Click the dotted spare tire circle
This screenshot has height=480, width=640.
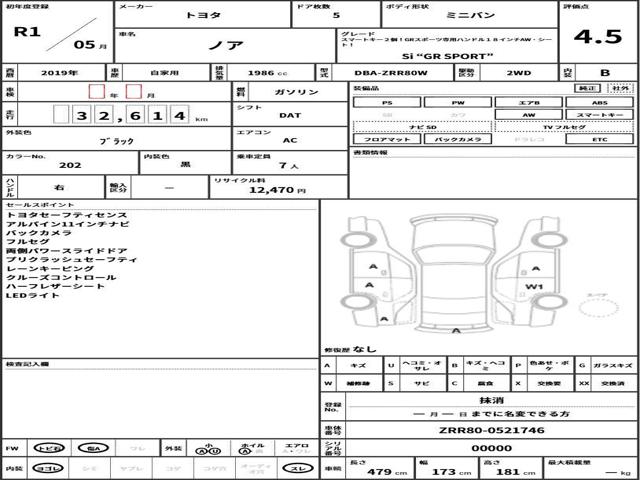coord(599,308)
